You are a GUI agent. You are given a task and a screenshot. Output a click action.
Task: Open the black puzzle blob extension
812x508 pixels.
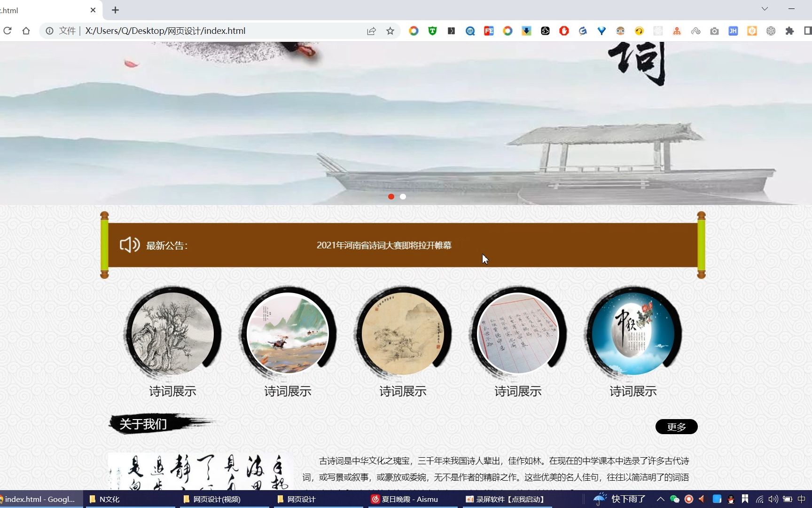[545, 31]
